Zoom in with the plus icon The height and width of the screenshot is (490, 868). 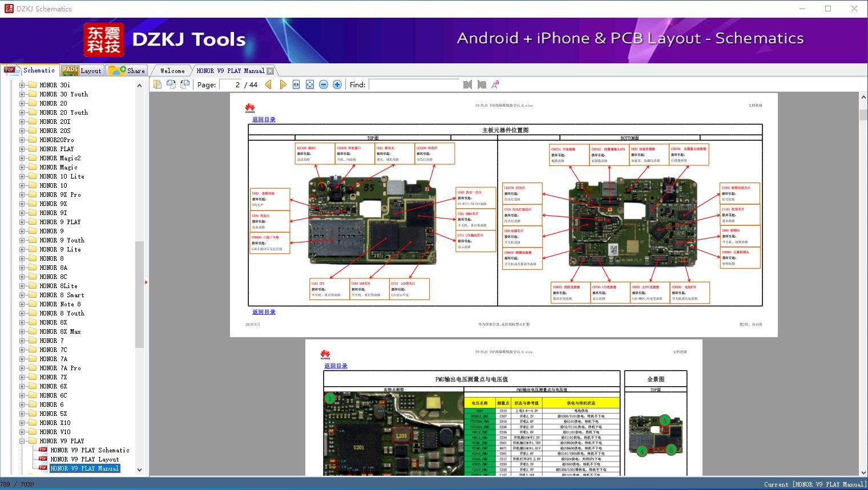(x=337, y=84)
